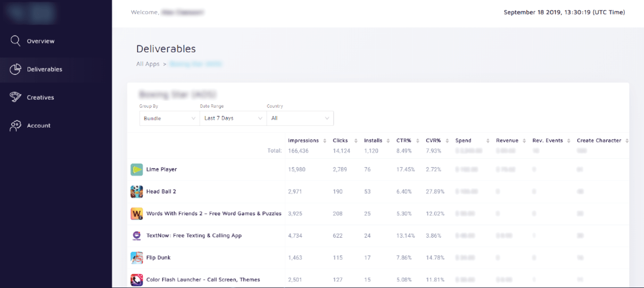Screen dimensions: 644x288
Task: Click the Color Flash Launcher icon
Action: tap(137, 280)
